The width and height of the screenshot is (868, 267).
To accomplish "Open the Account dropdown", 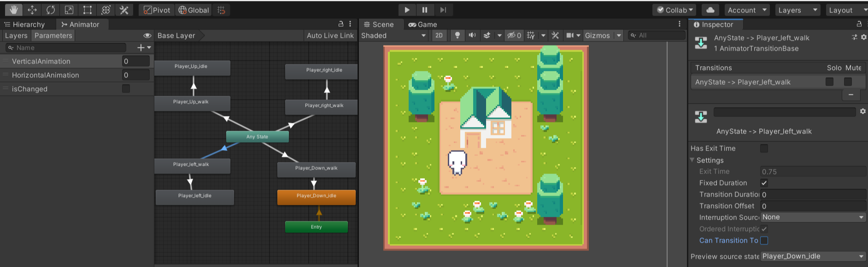I will (x=746, y=10).
